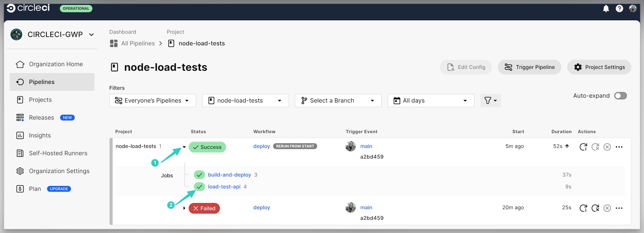This screenshot has width=644, height=233.
Task: Open the build-and-deploy job link
Action: [x=229, y=175]
